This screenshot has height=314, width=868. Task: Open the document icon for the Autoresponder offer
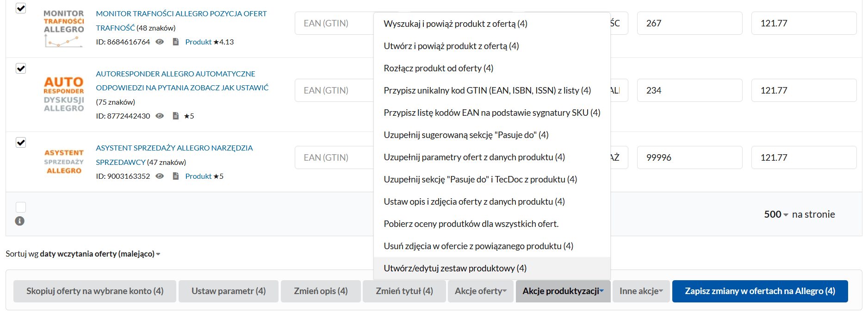(x=175, y=116)
